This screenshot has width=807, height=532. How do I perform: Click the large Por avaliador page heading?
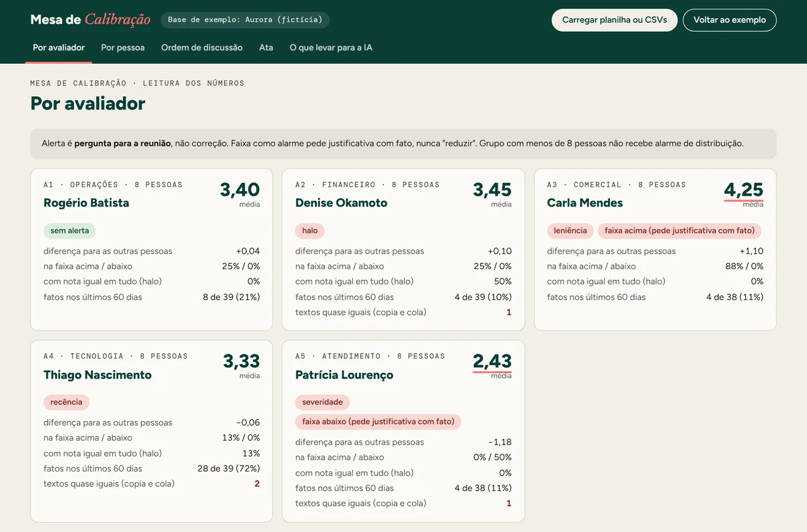tap(87, 104)
